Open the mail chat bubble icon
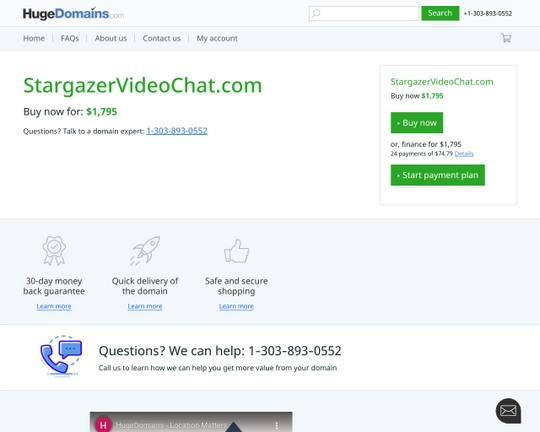The height and width of the screenshot is (432, 540). pyautogui.click(x=508, y=411)
